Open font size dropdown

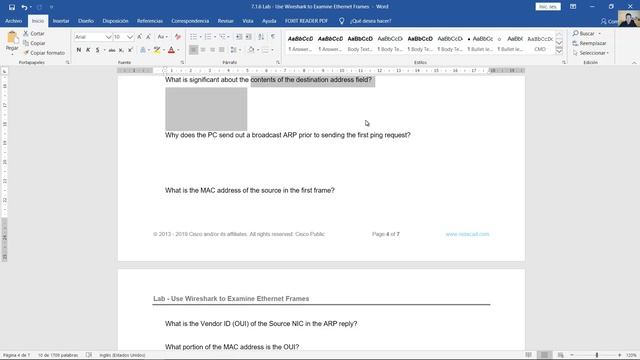pos(130,37)
